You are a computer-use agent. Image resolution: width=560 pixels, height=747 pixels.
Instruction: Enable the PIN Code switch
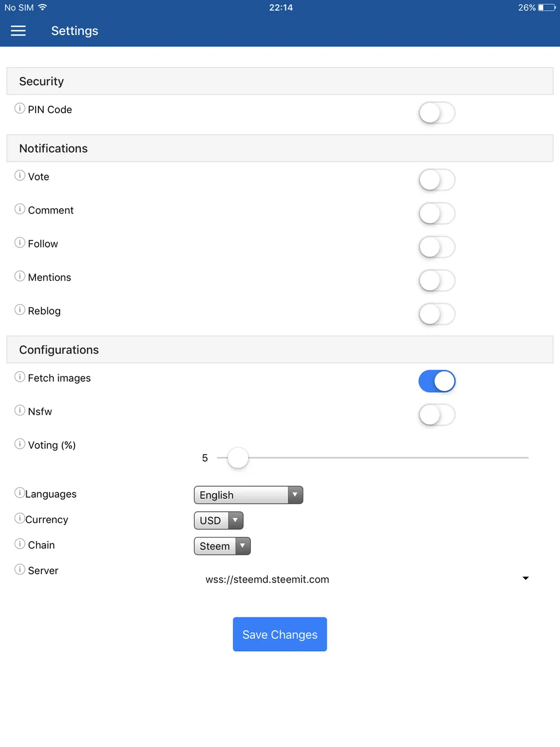coord(437,113)
